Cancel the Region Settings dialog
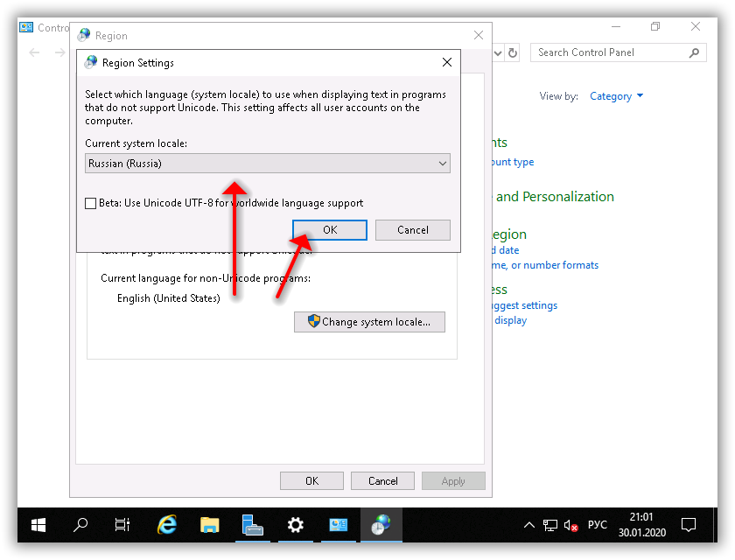The image size is (735, 560). click(x=412, y=230)
